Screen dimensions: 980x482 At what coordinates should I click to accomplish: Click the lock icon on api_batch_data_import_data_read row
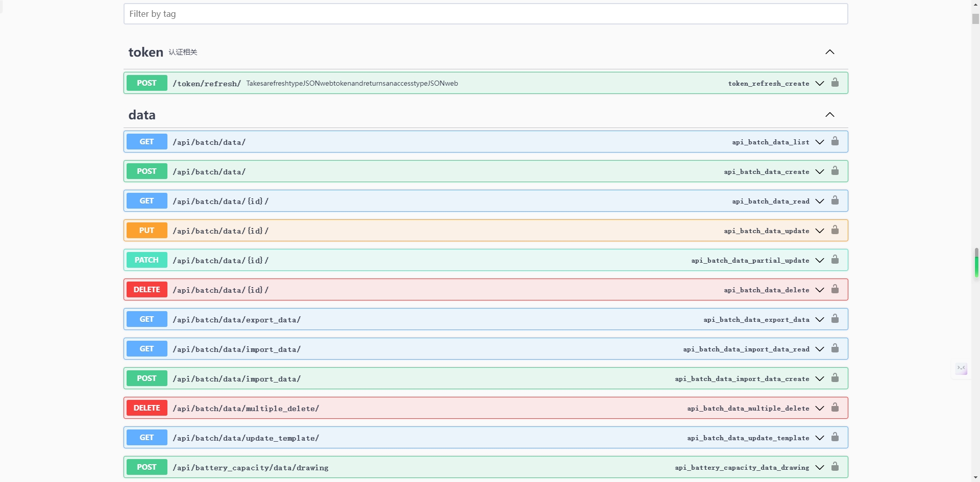(835, 348)
